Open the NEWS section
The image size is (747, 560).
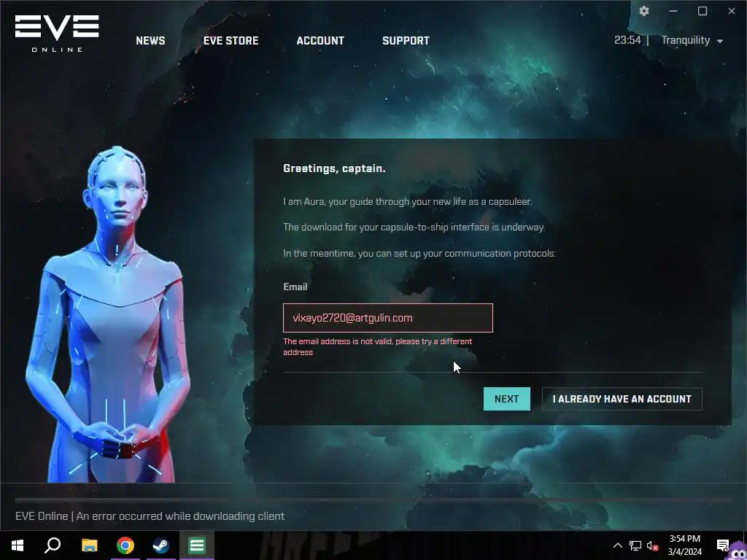(150, 41)
